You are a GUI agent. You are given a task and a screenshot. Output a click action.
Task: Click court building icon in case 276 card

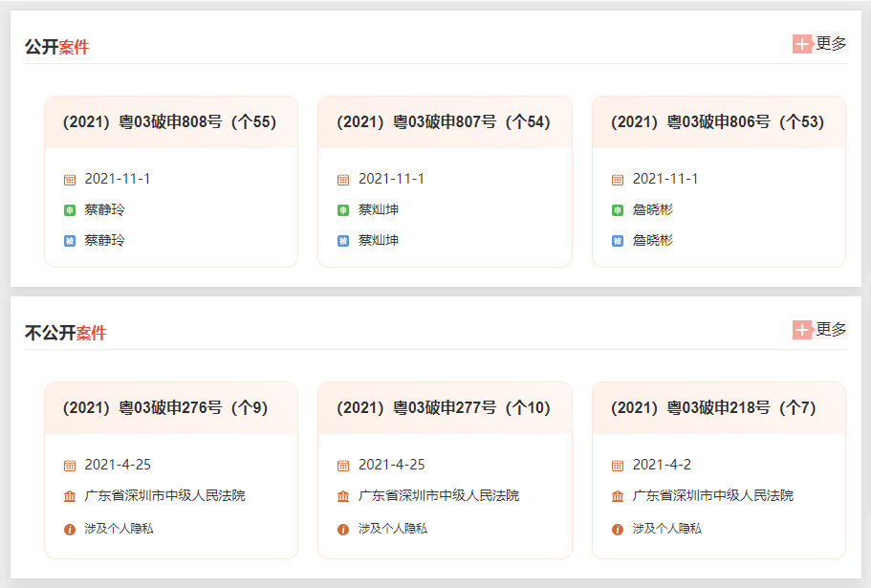click(x=70, y=496)
